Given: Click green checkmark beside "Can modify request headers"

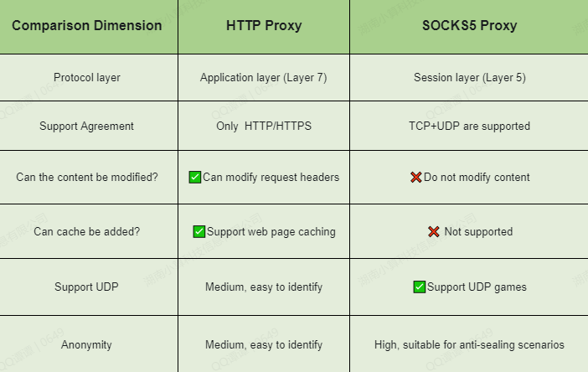Looking at the screenshot, I should tap(194, 177).
